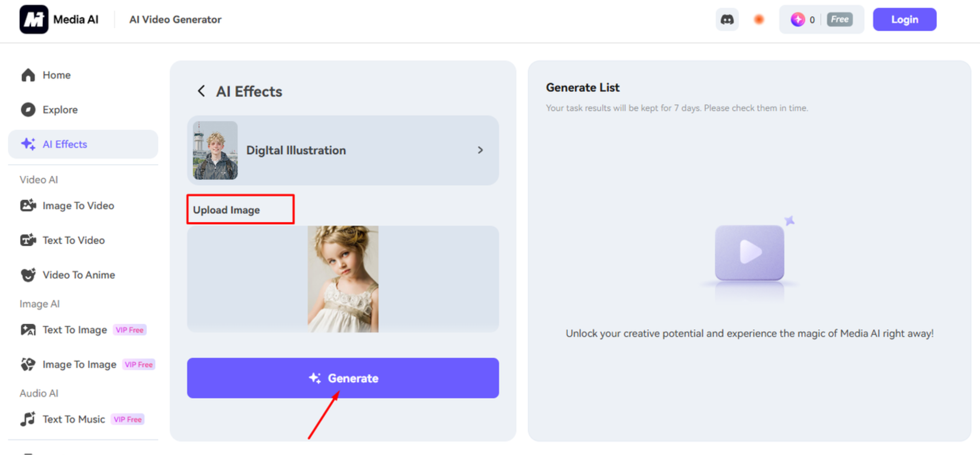Select AI Effects in sidebar

pyautogui.click(x=65, y=144)
